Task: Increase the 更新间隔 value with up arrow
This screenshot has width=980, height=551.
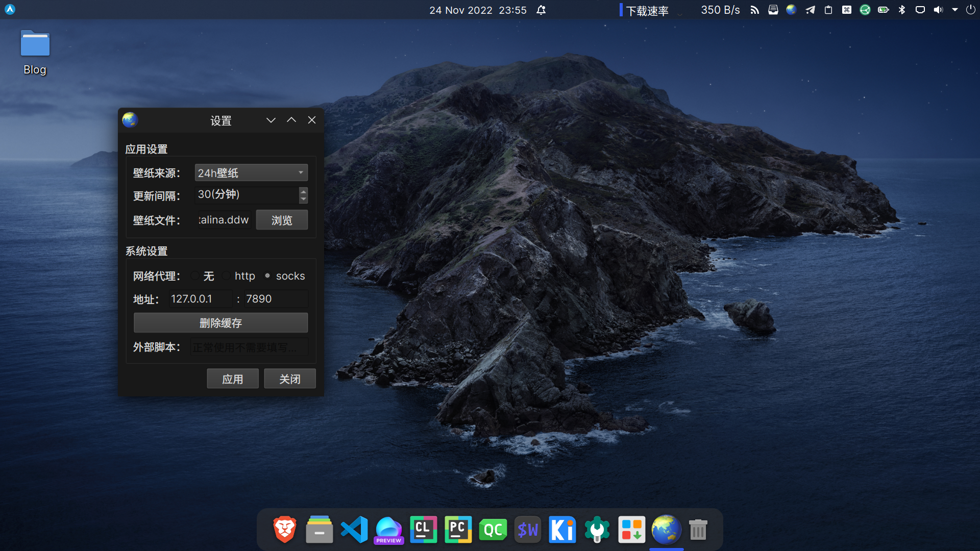Action: coord(304,191)
